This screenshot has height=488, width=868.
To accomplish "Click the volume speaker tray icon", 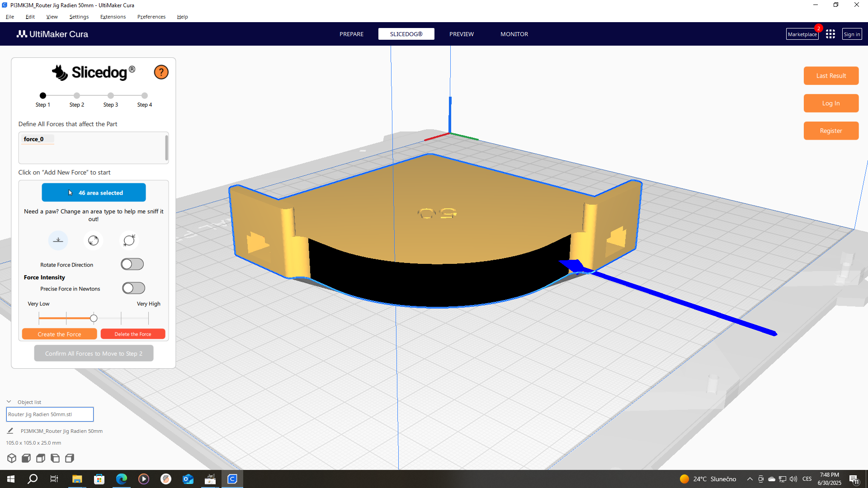I will click(x=793, y=479).
